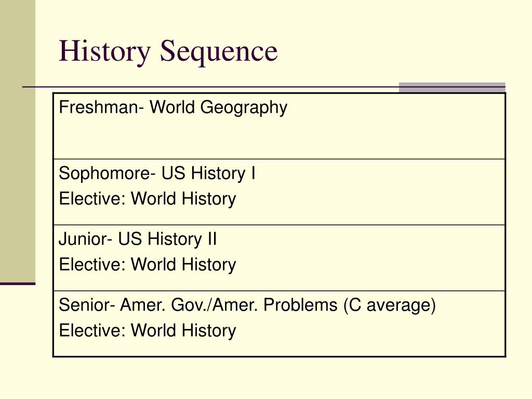This screenshot has width=532, height=399.
Task: Click the word Geography in first row
Action: (244, 108)
